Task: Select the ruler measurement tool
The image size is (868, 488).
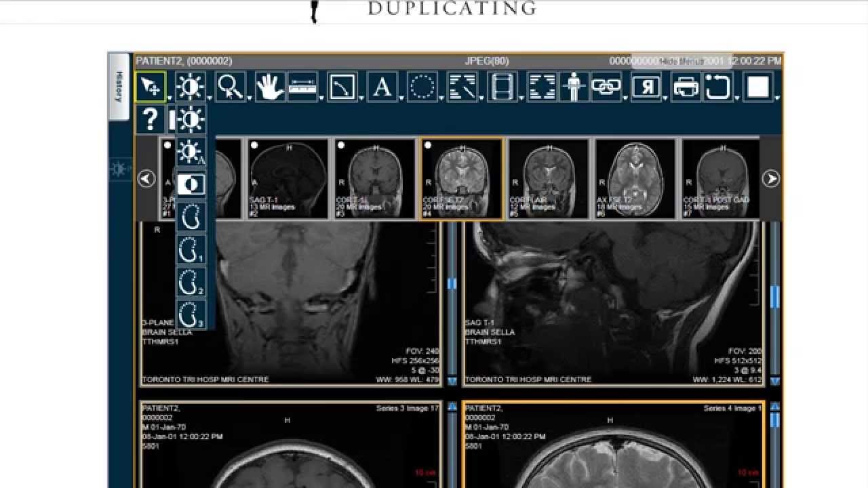Action: pyautogui.click(x=302, y=87)
